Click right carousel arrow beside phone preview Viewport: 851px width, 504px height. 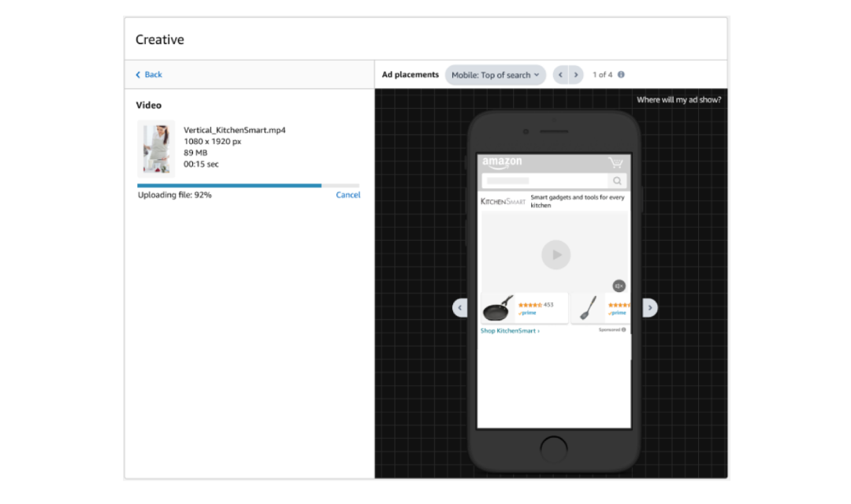coord(649,308)
